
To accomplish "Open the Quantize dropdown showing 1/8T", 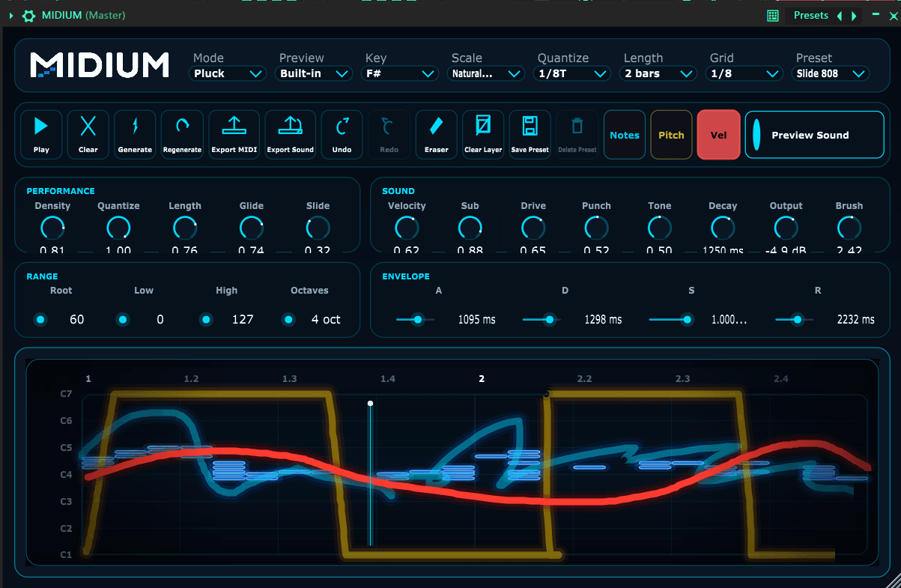I will tap(572, 73).
